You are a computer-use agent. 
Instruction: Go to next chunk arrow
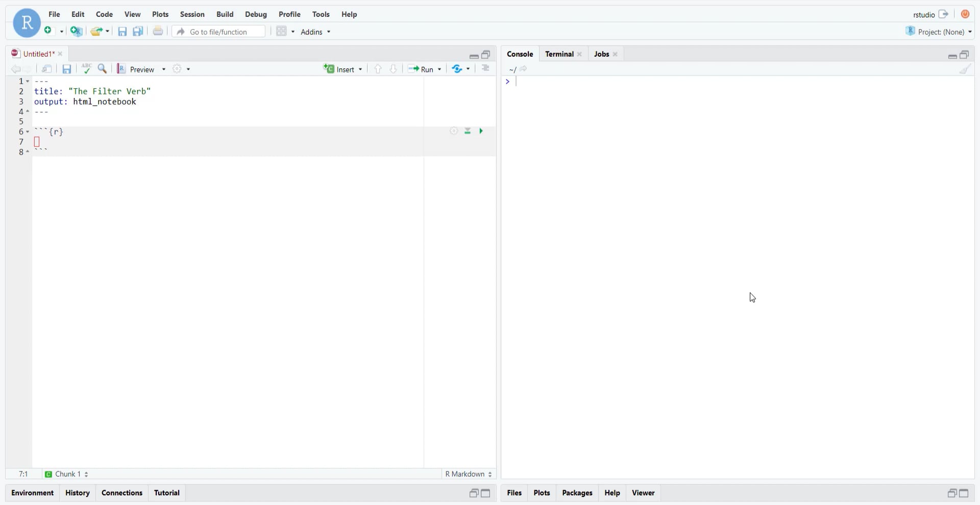pos(393,69)
